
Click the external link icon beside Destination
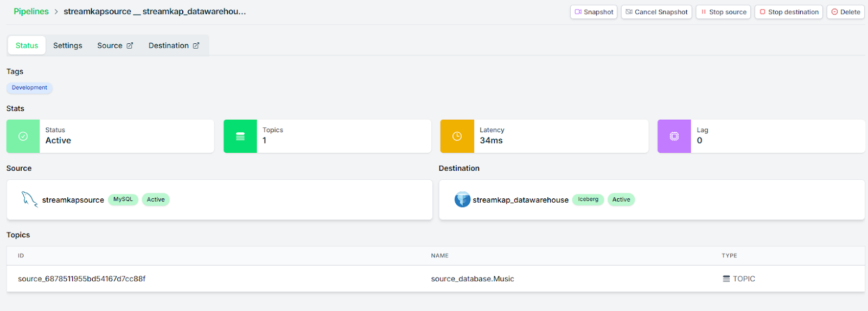pos(196,46)
